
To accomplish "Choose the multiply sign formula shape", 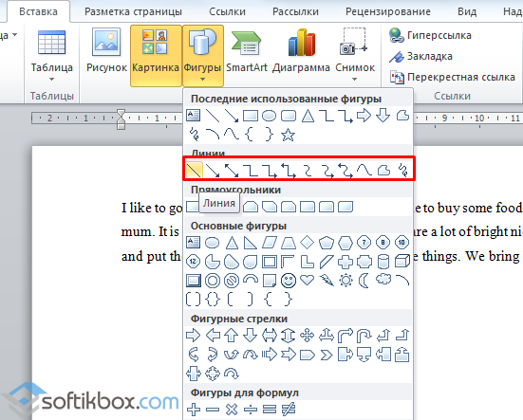I will [232, 410].
